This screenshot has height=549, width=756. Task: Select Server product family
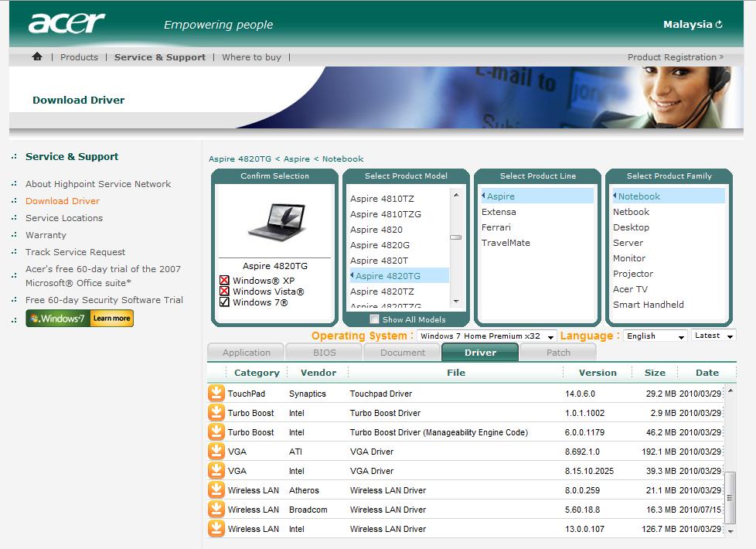pyautogui.click(x=628, y=243)
